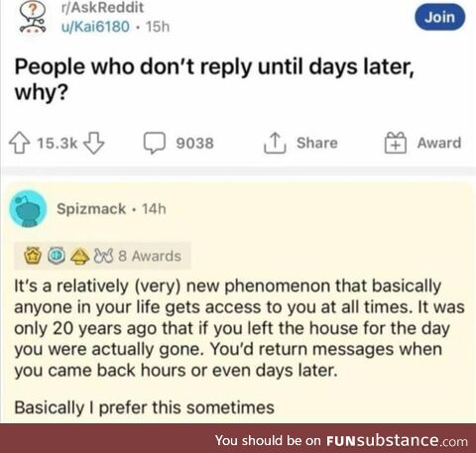This screenshot has width=476, height=453.
Task: Open Spizmack's teal avatar
Action: (x=28, y=209)
